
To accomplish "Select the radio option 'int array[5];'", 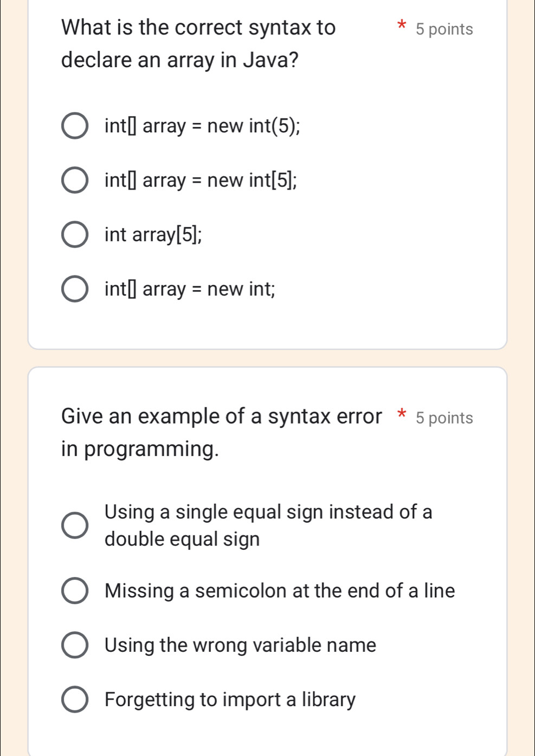I will point(75,234).
